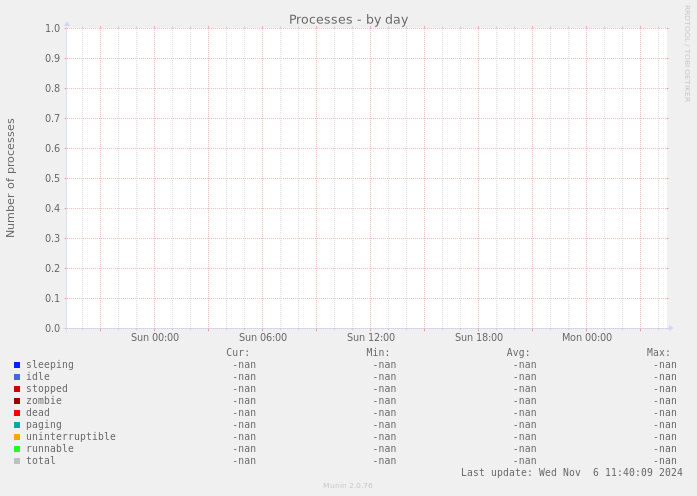Viewport: 697px width, 496px height.
Task: Click the green runnable legend square
Action: 17,449
